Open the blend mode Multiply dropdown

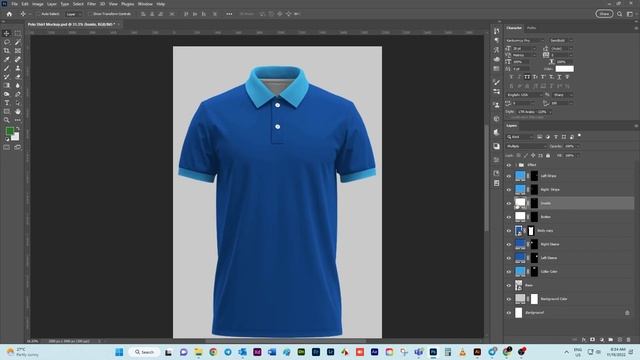click(526, 146)
